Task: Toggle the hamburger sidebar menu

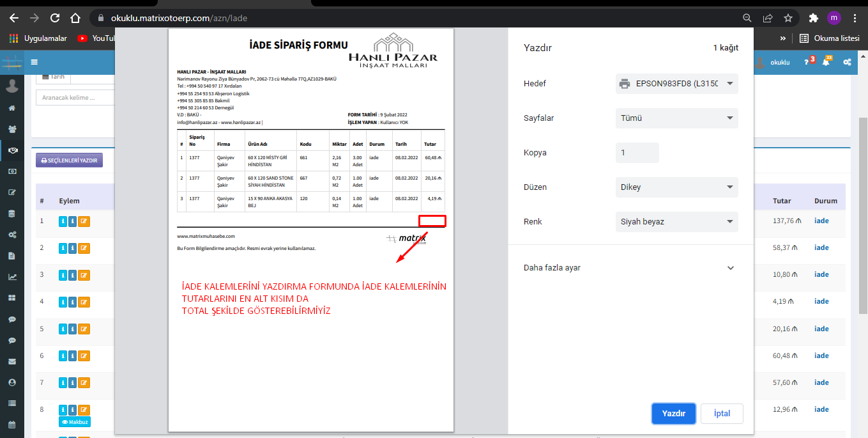Action: (34, 63)
